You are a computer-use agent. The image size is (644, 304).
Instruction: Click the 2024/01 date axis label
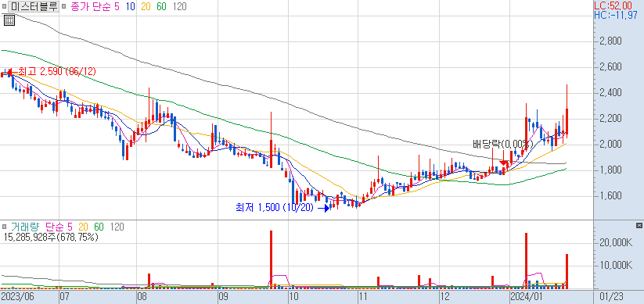526,296
